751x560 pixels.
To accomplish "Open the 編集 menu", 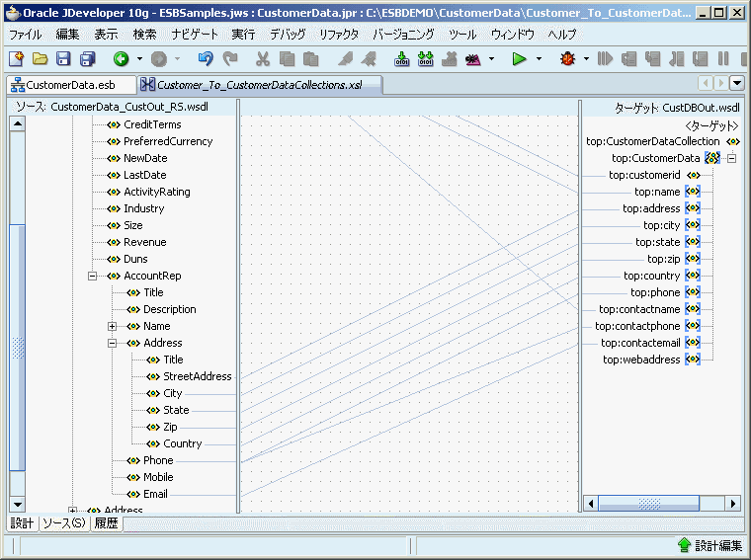I will pyautogui.click(x=67, y=35).
